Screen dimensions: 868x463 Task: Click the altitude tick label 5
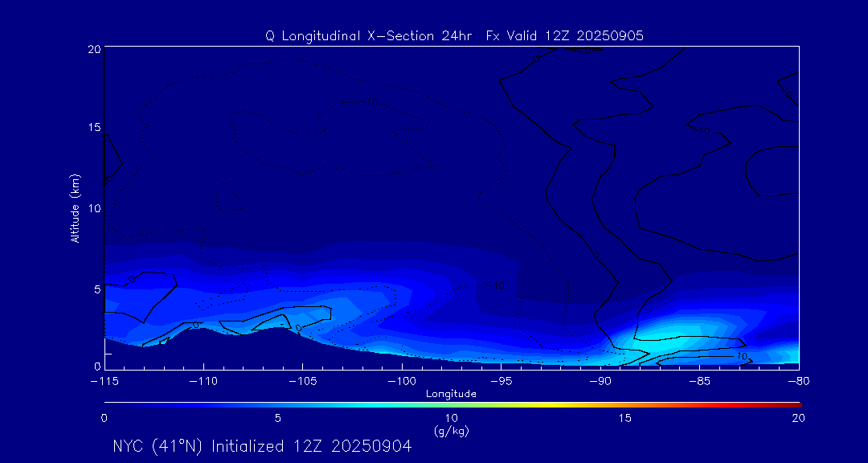97,289
